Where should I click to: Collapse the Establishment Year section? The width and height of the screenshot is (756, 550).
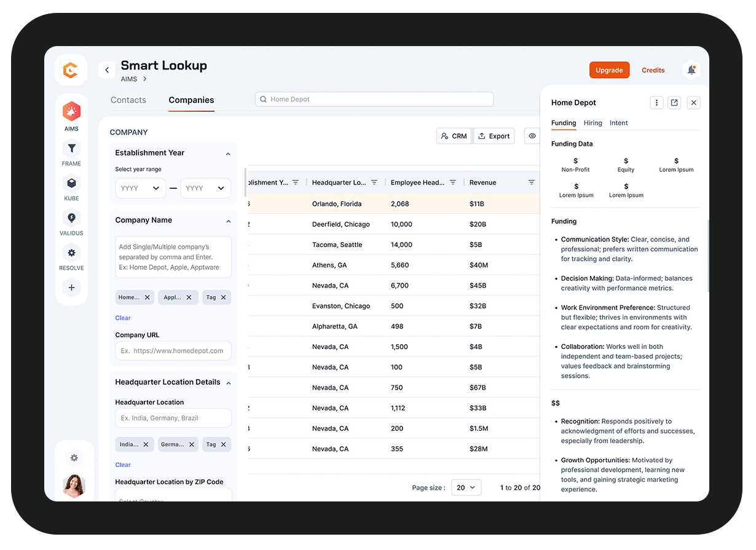click(x=228, y=154)
